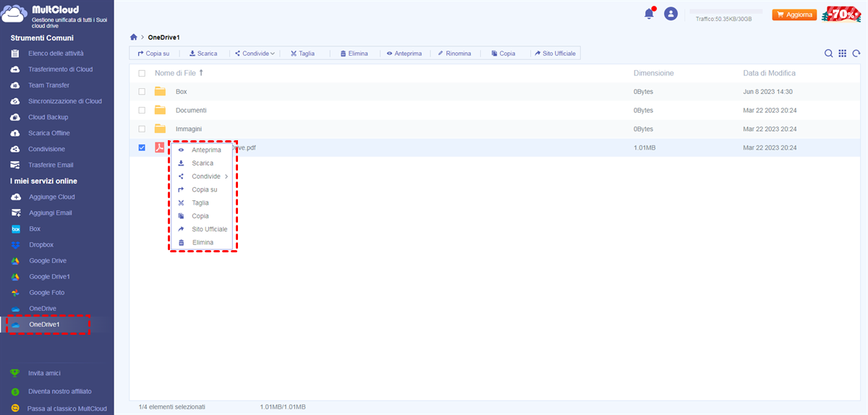Click the refresh icon

856,54
